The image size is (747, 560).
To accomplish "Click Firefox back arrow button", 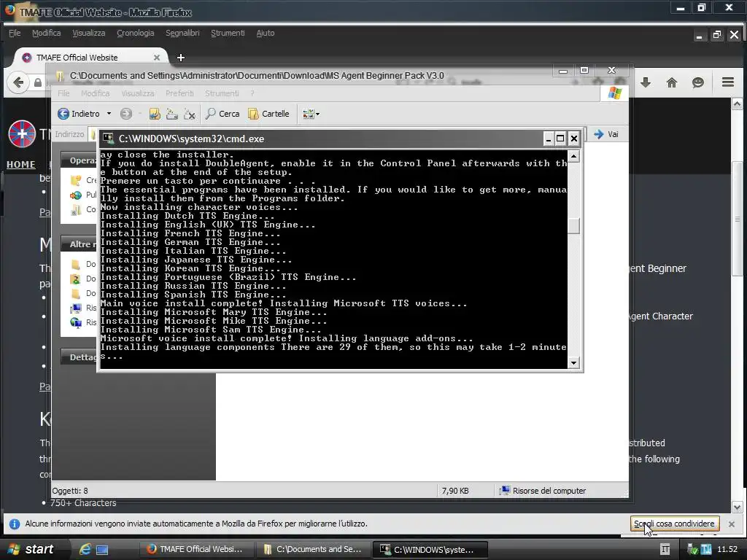I will tap(18, 82).
